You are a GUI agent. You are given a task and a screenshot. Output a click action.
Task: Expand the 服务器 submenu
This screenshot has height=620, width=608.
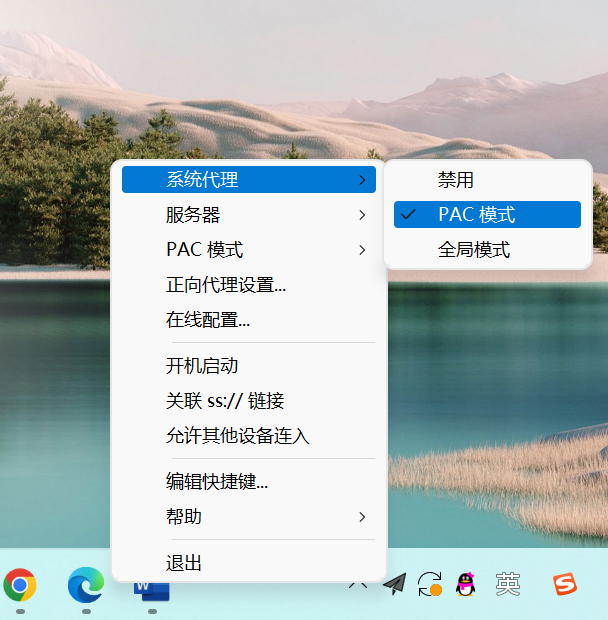tap(249, 215)
